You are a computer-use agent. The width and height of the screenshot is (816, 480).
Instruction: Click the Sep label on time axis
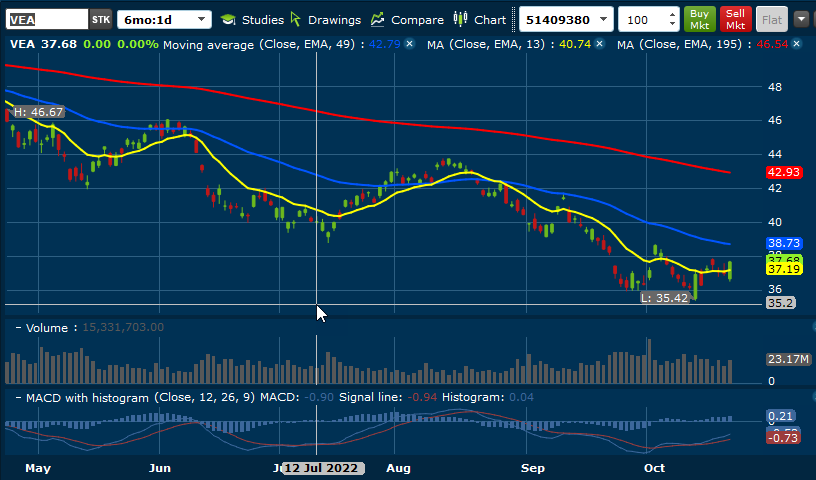pos(532,468)
